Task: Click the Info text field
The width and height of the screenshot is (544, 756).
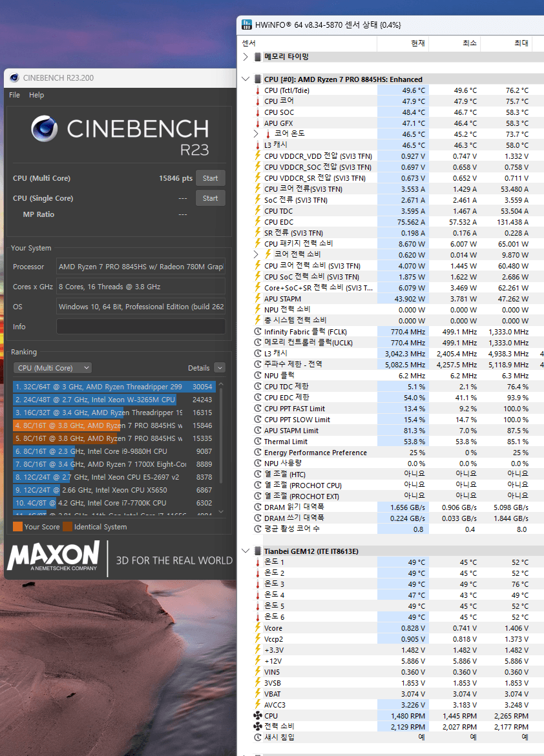Action: coord(141,327)
